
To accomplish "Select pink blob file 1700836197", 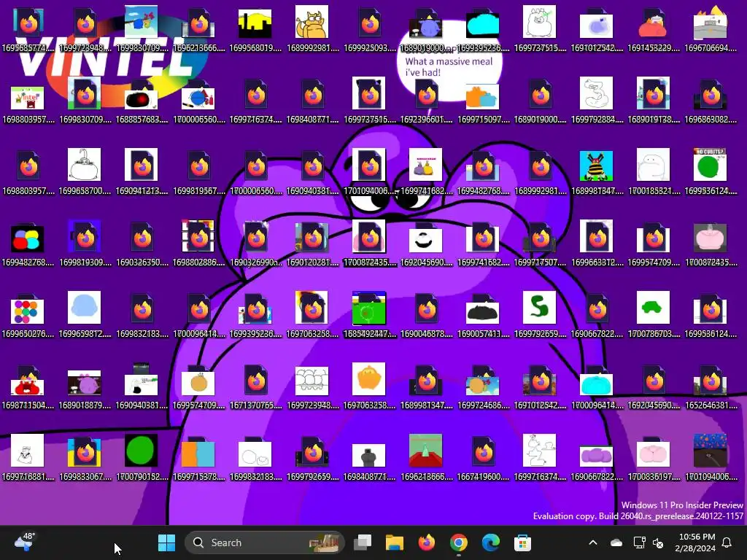I will coord(654,457).
